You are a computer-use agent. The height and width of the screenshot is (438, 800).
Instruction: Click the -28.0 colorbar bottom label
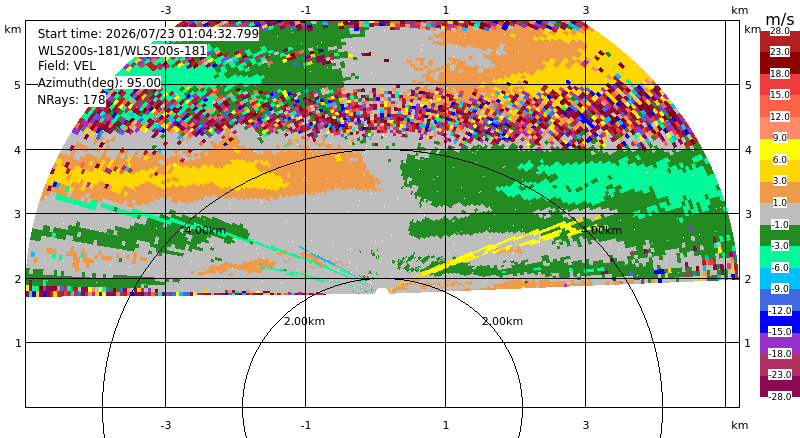click(x=780, y=396)
